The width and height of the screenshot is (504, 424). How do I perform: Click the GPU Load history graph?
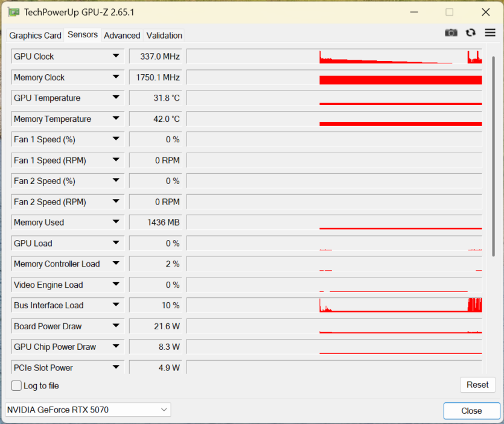(x=334, y=243)
